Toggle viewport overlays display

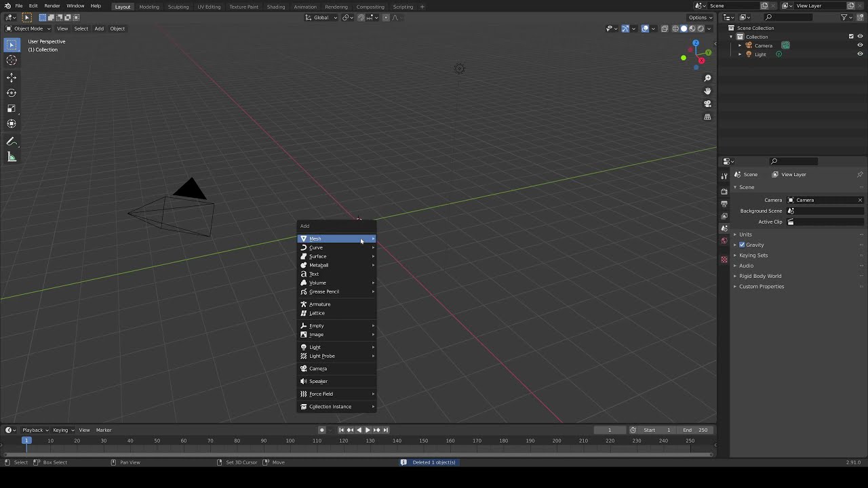(645, 28)
